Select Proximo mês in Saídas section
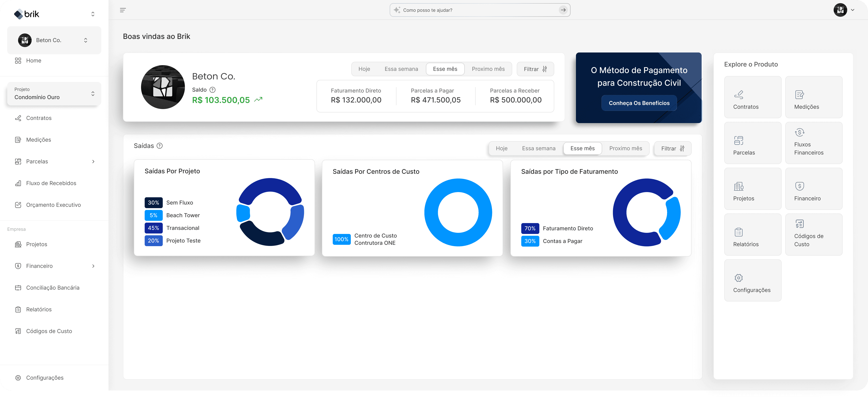The height and width of the screenshot is (400, 868). 625,148
